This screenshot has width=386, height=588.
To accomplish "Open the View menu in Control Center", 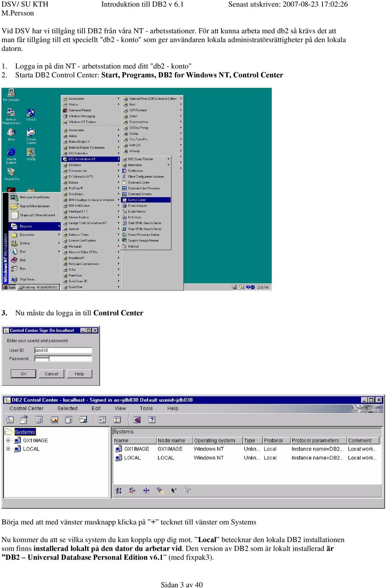I will [x=120, y=408].
